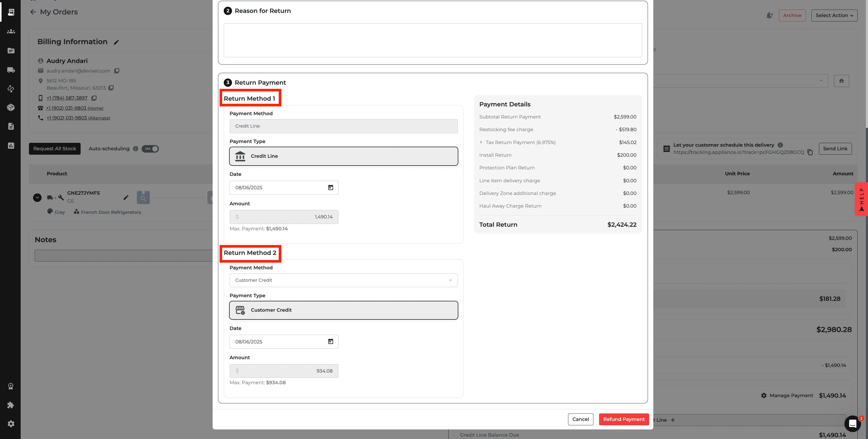The height and width of the screenshot is (439, 868).
Task: Click the 1,490.14 amount field
Action: coord(284,217)
